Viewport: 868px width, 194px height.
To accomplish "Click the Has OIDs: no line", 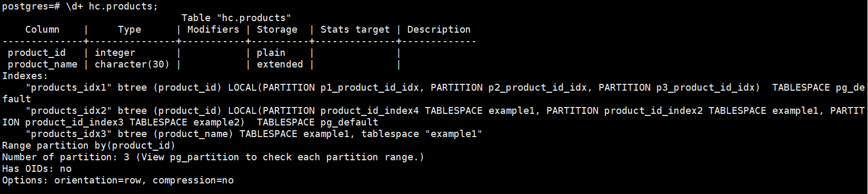I will pyautogui.click(x=37, y=169).
